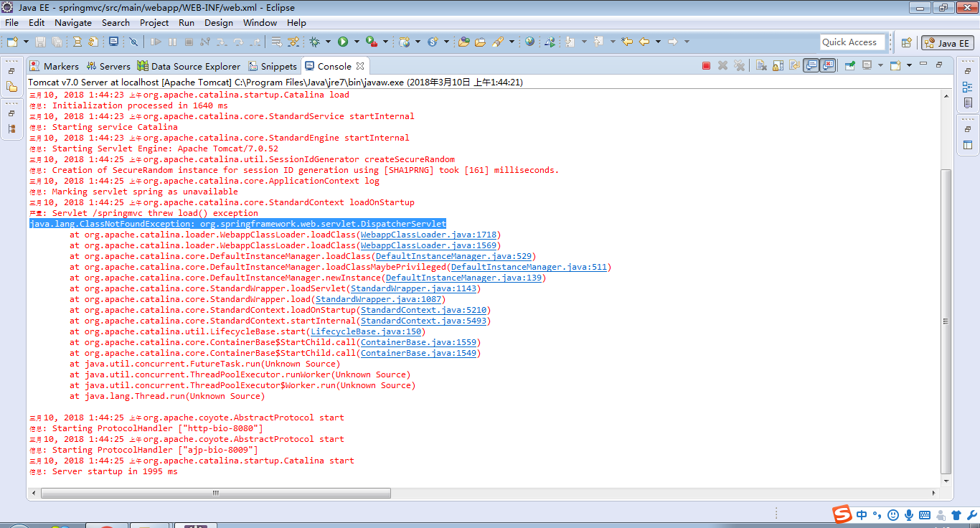The image size is (980, 528).
Task: Click the New Dynamic Web Project icon
Action: [x=405, y=42]
